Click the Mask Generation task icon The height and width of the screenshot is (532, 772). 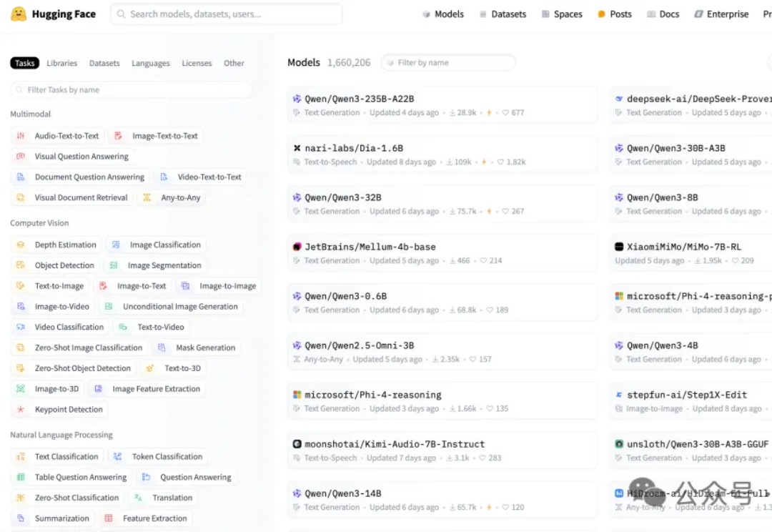coord(162,348)
